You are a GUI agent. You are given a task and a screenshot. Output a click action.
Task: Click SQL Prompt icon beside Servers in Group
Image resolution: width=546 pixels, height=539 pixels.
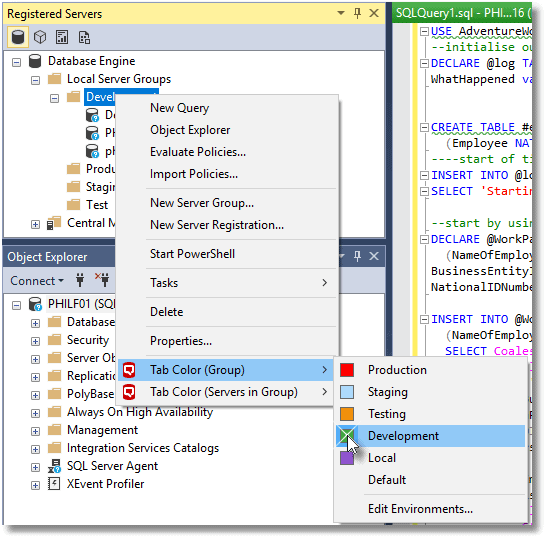click(129, 392)
